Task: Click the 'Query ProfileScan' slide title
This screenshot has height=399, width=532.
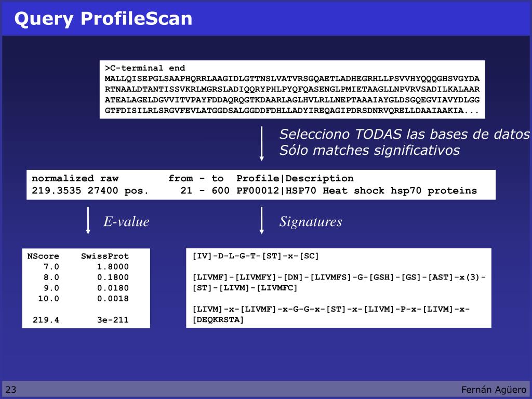Action: pos(103,19)
